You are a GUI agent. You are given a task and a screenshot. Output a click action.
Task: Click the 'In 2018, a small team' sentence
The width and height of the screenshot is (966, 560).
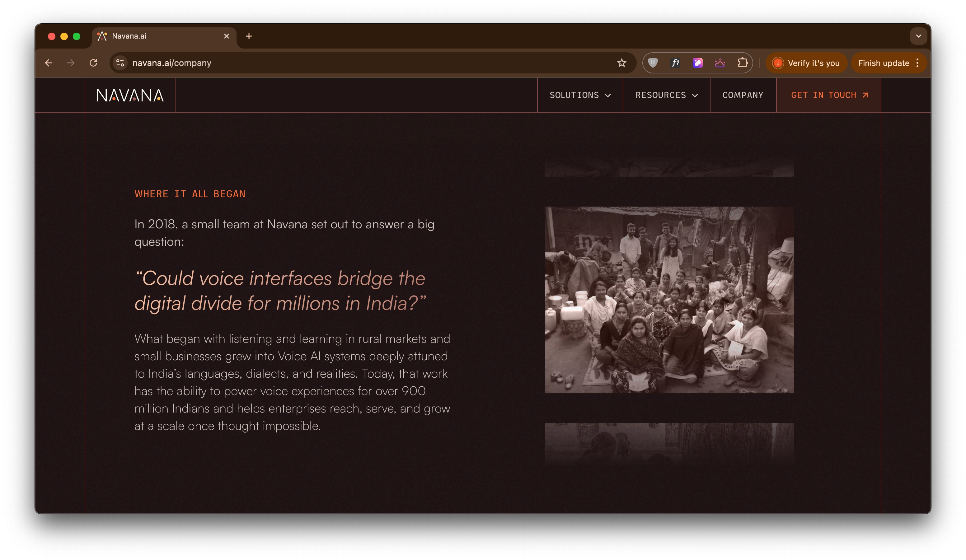[284, 233]
